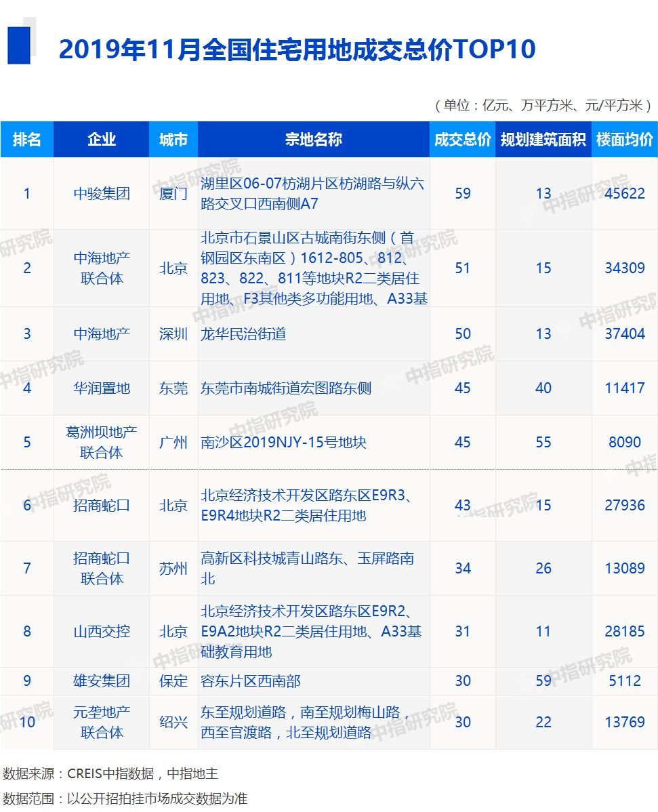Image resolution: width=658 pixels, height=812 pixels.
Task: Click total price value 31
Action: point(462,631)
